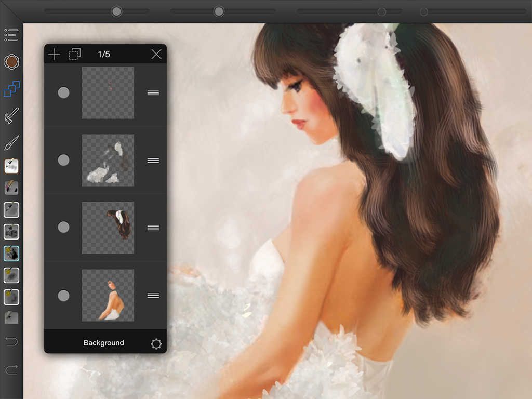This screenshot has height=399, width=532.
Task: Click the flowers layer's reorder handle
Action: pos(153,160)
